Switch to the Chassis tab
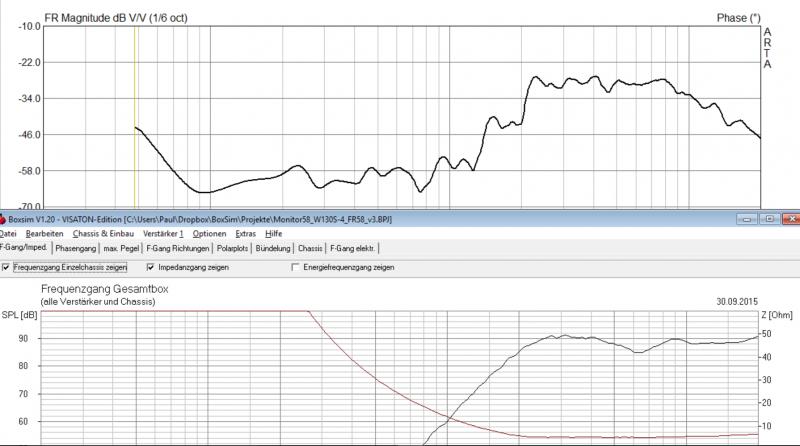 click(x=310, y=249)
